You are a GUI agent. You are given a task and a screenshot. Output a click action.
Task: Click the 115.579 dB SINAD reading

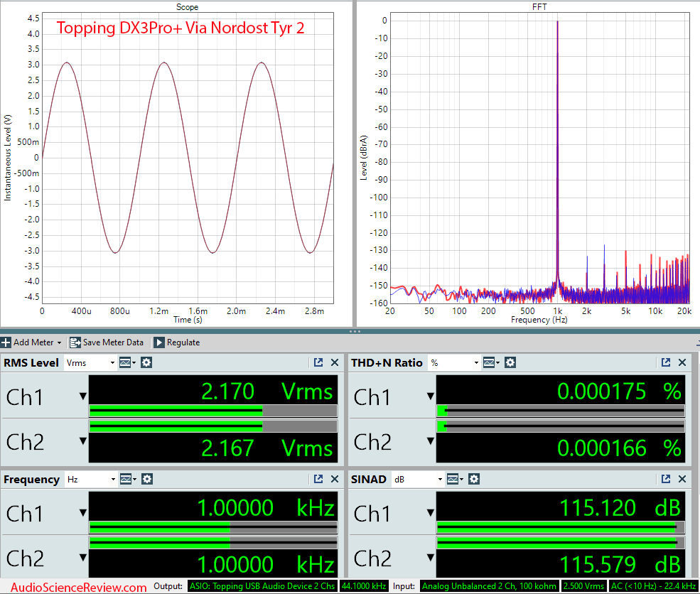pyautogui.click(x=620, y=565)
